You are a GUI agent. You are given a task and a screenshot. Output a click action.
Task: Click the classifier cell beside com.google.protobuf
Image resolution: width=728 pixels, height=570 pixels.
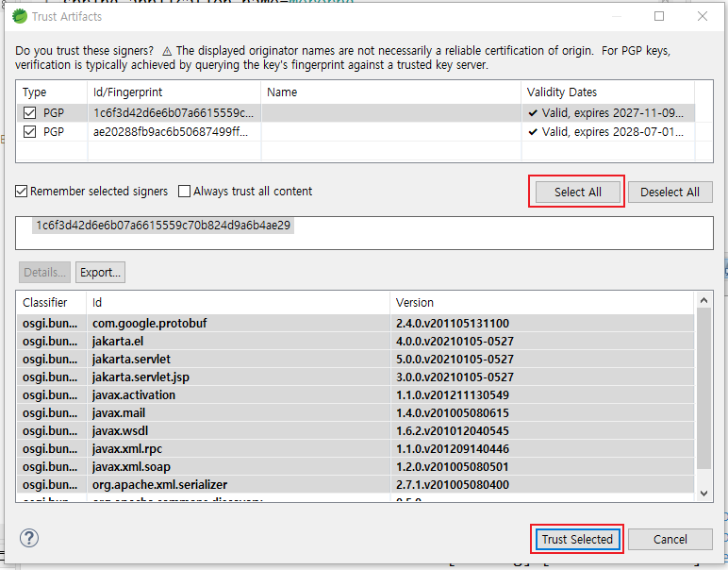51,324
